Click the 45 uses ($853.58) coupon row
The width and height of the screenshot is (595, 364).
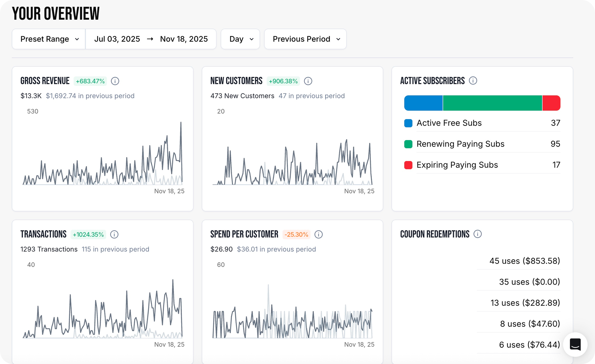tap(518, 261)
